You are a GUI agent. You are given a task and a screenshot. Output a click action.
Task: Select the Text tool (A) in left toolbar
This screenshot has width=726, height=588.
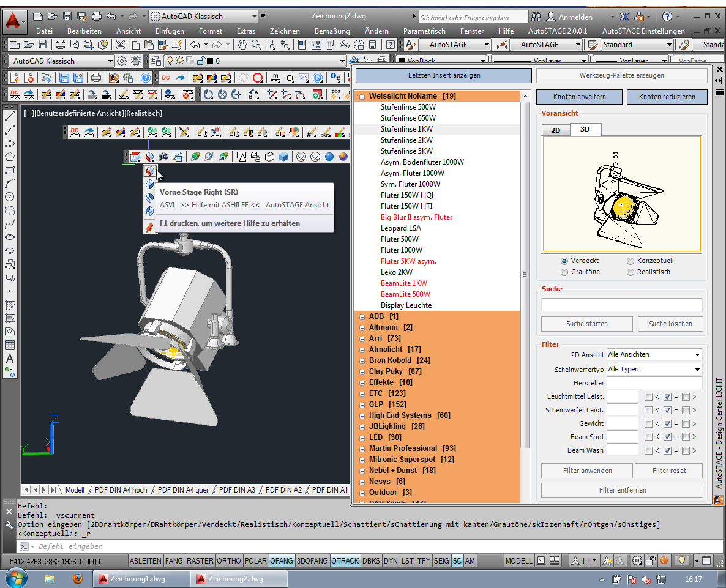[x=10, y=359]
